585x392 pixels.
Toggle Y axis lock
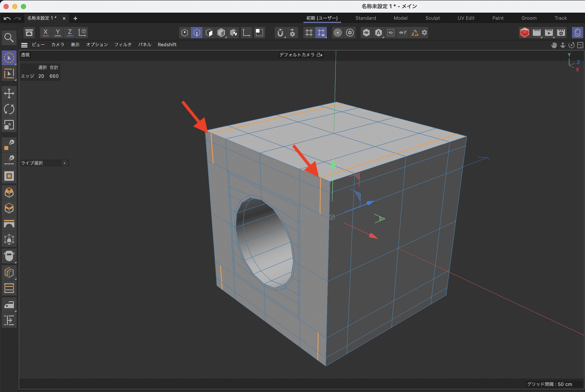[x=58, y=33]
